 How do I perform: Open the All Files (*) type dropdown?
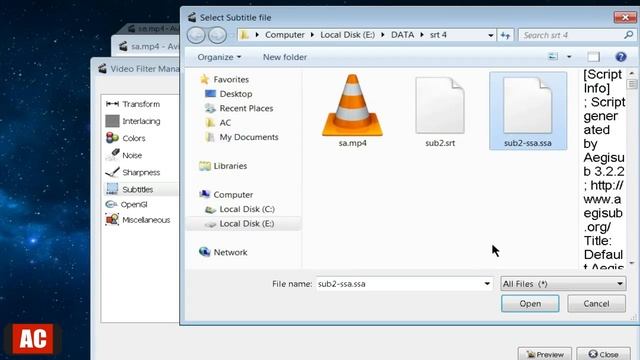click(x=563, y=284)
